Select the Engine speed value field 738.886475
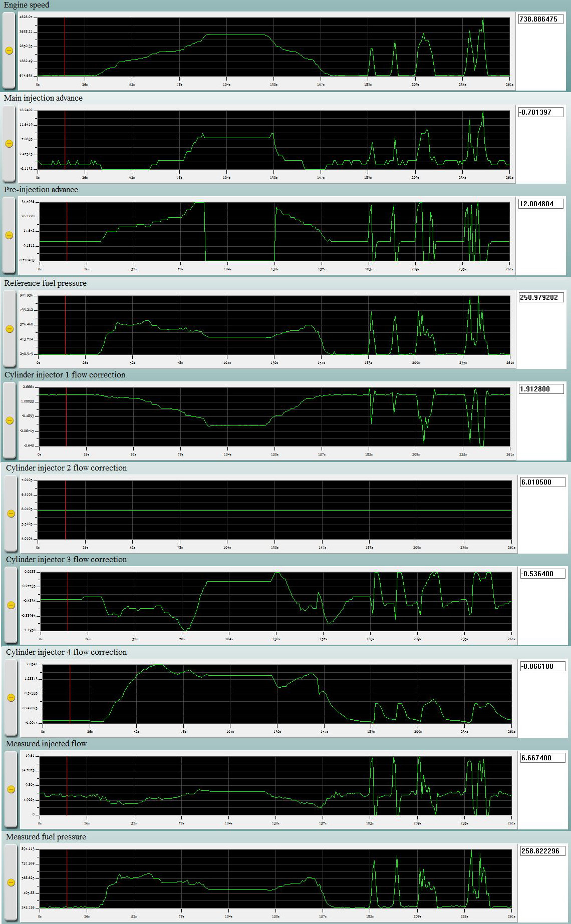Image resolution: width=571 pixels, height=924 pixels. click(540, 19)
